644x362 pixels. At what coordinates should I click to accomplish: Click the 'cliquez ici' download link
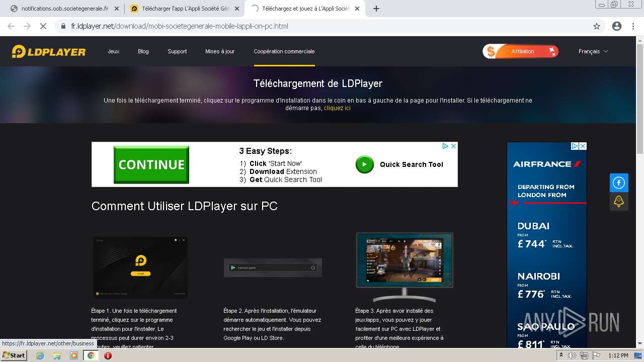coord(337,108)
